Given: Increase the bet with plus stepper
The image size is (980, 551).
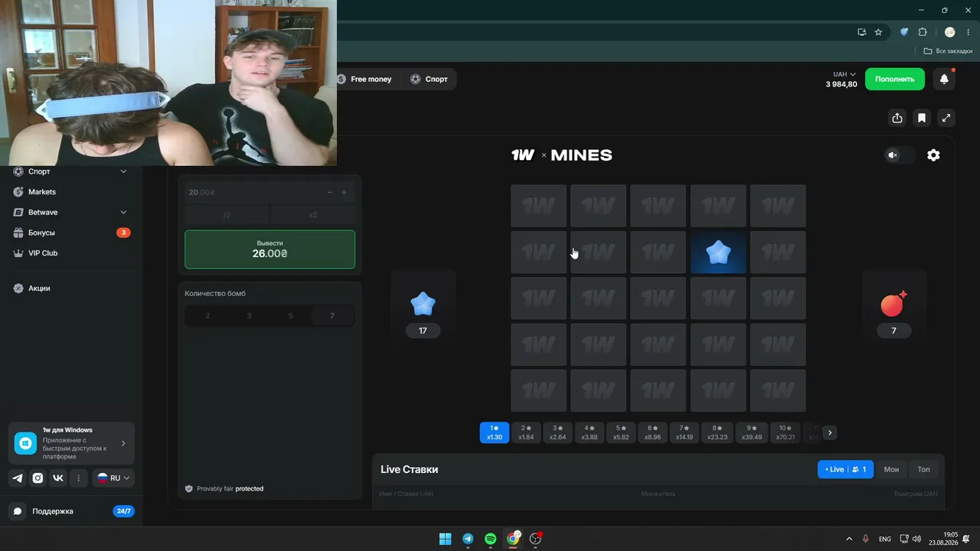Looking at the screenshot, I should [344, 193].
